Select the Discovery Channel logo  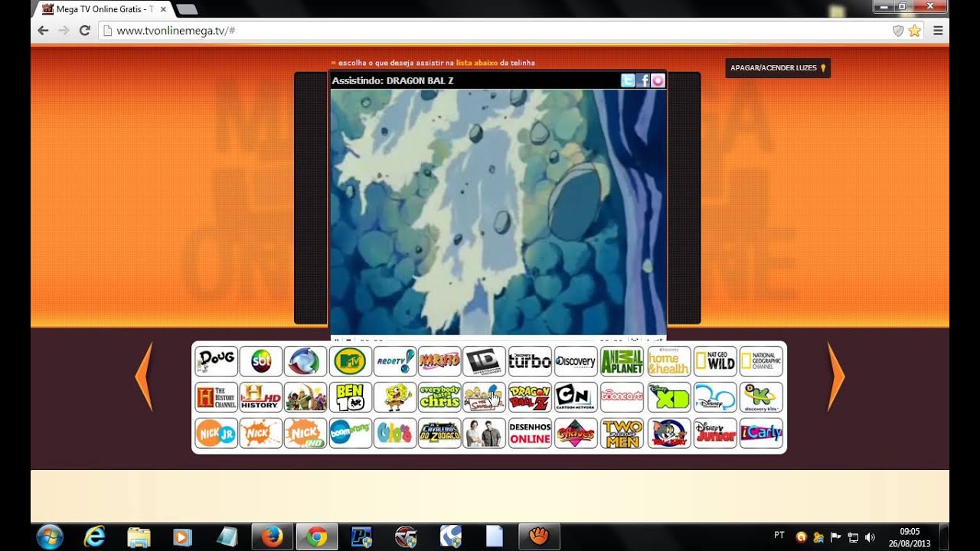click(x=576, y=361)
